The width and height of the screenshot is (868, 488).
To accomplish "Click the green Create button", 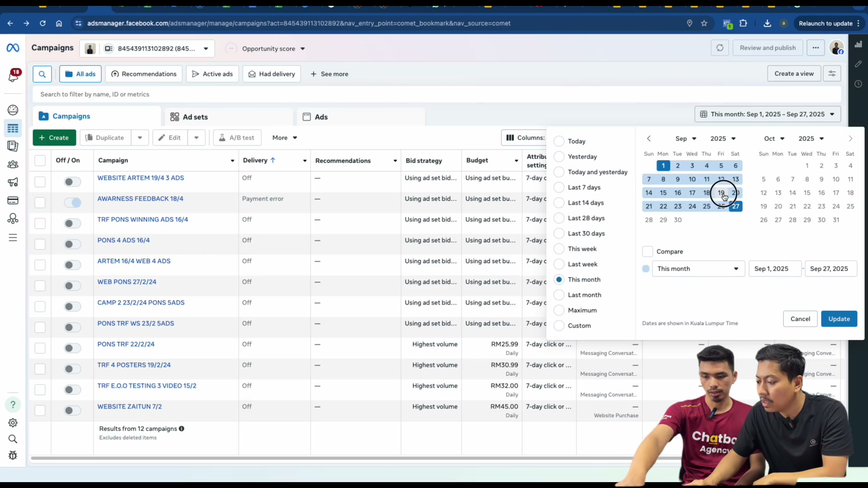I will click(54, 138).
